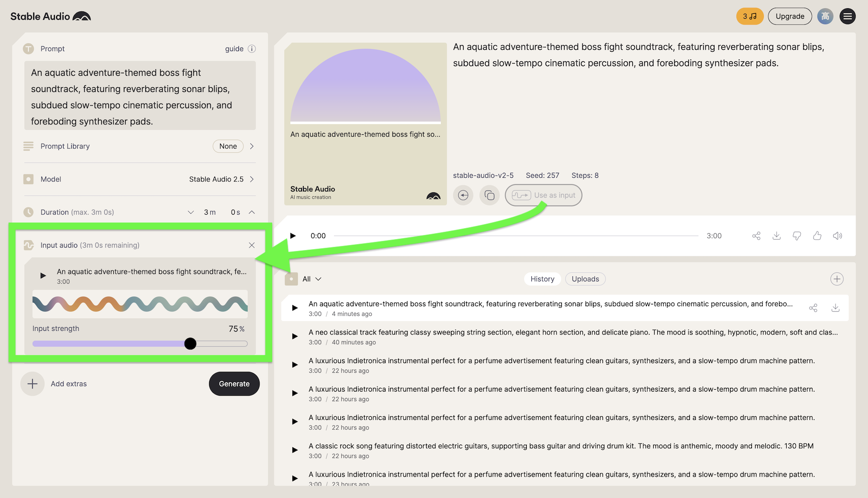The width and height of the screenshot is (868, 498).
Task: Open the hamburger menu at top right
Action: coord(847,16)
